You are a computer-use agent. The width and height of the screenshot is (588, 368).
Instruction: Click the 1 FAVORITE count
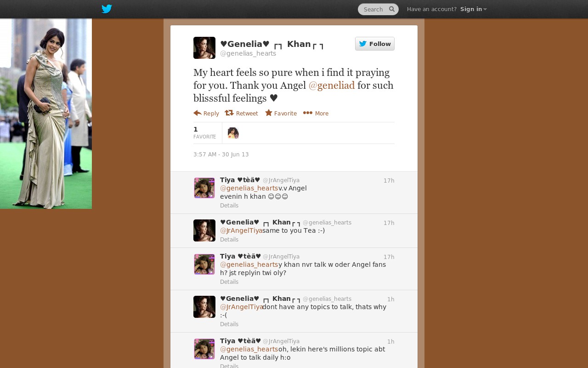[x=204, y=132]
